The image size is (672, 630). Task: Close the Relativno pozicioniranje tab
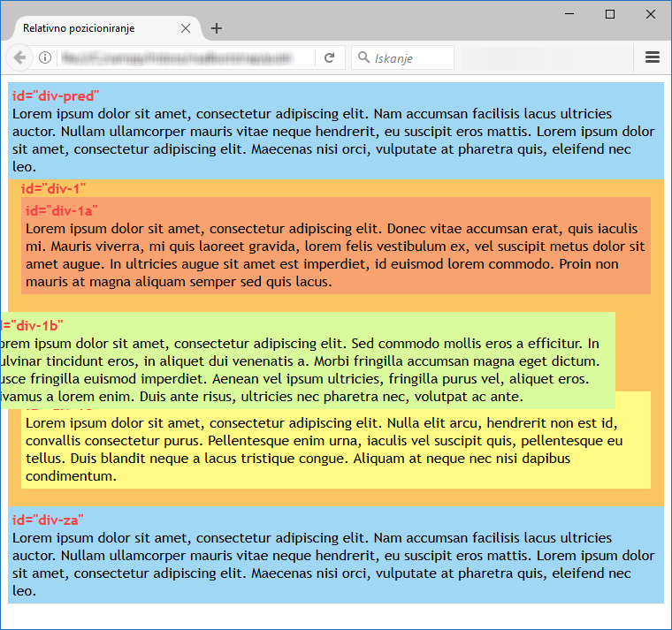point(186,28)
